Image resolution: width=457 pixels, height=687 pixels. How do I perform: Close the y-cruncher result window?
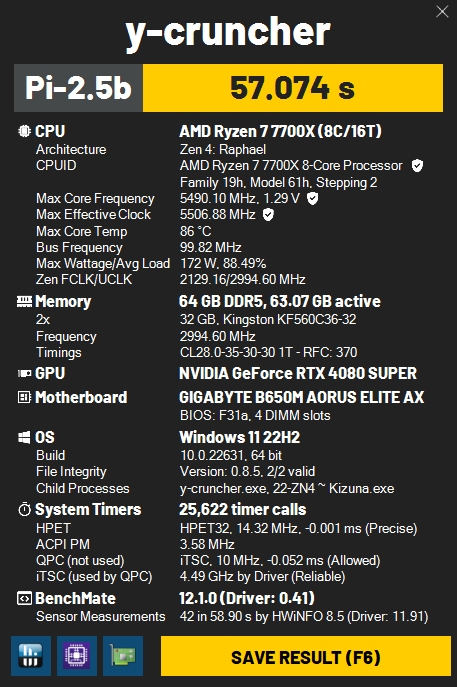[x=442, y=12]
